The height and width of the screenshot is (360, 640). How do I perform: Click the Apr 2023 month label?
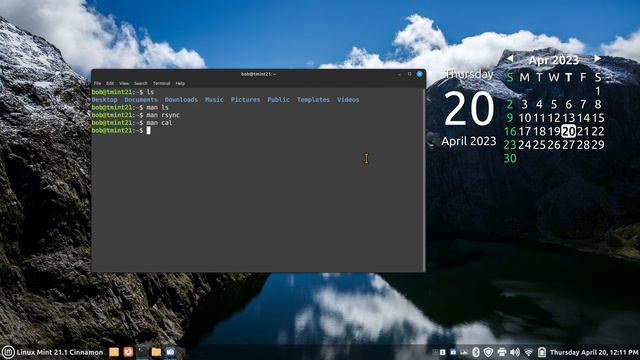tap(553, 60)
